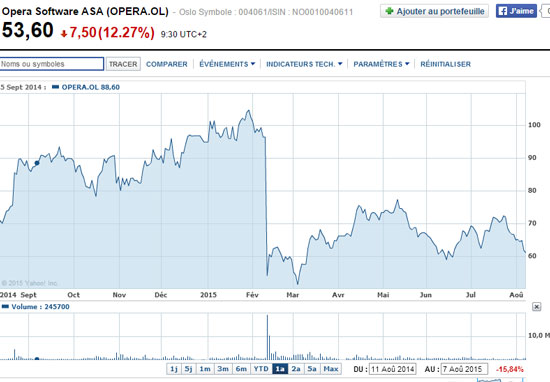Open the PARAMÈTRES dropdown menu
Viewport: 550px width, 382px height.
(381, 64)
